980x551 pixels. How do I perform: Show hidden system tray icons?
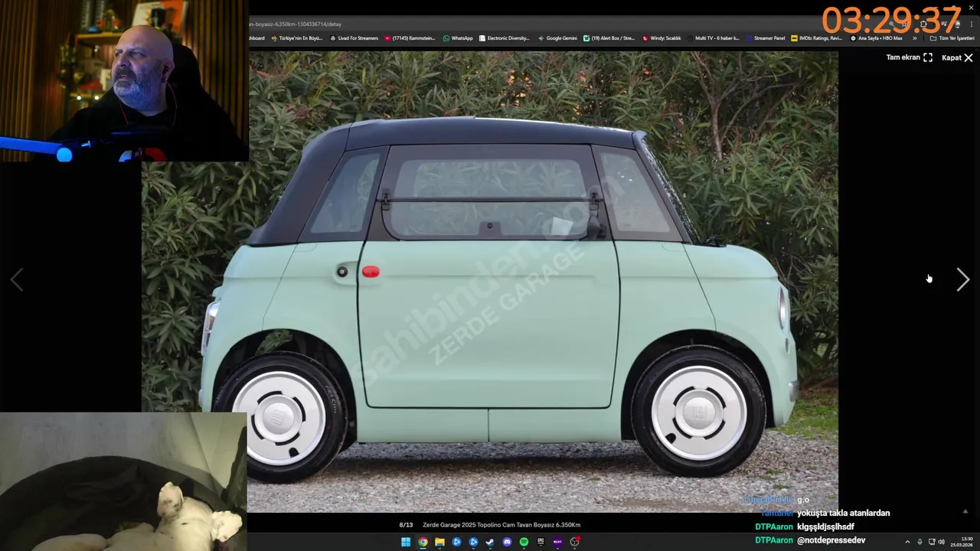coord(907,542)
